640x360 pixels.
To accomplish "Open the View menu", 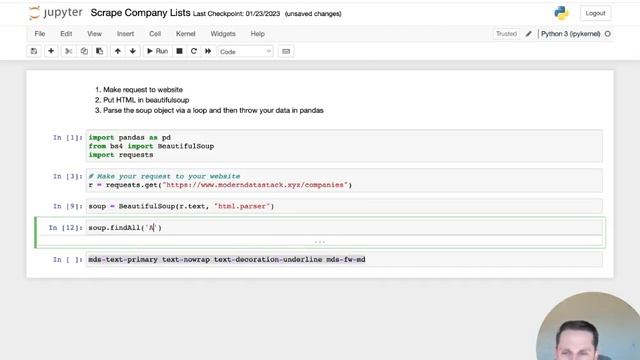I will click(94, 34).
